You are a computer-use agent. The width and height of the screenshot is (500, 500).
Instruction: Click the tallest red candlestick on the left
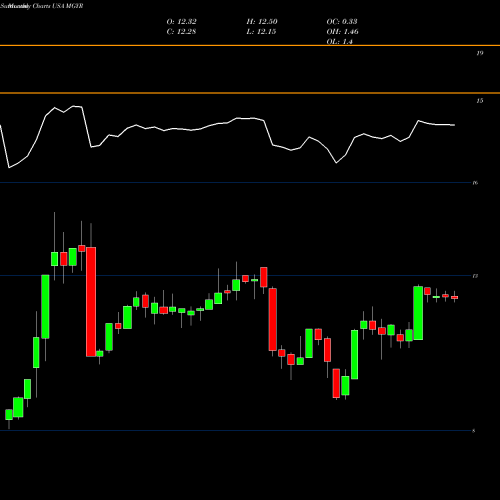coord(91,302)
